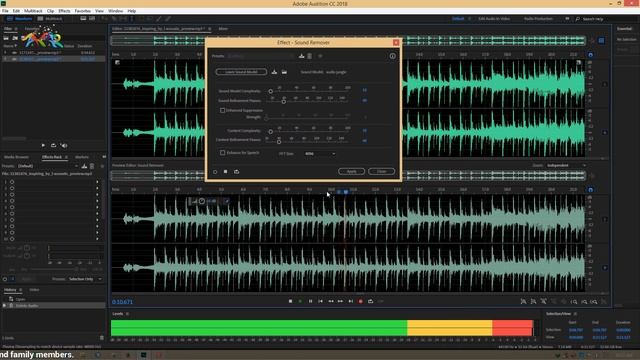This screenshot has height=360, width=640.
Task: Adjust Sound Model Complexity slider handle
Action: coord(271,91)
